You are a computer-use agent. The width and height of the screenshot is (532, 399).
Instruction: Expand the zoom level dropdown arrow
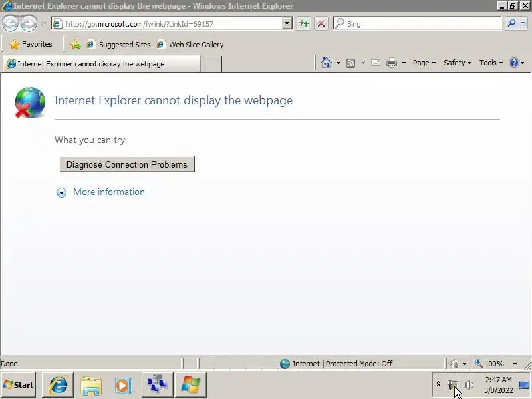pos(515,364)
